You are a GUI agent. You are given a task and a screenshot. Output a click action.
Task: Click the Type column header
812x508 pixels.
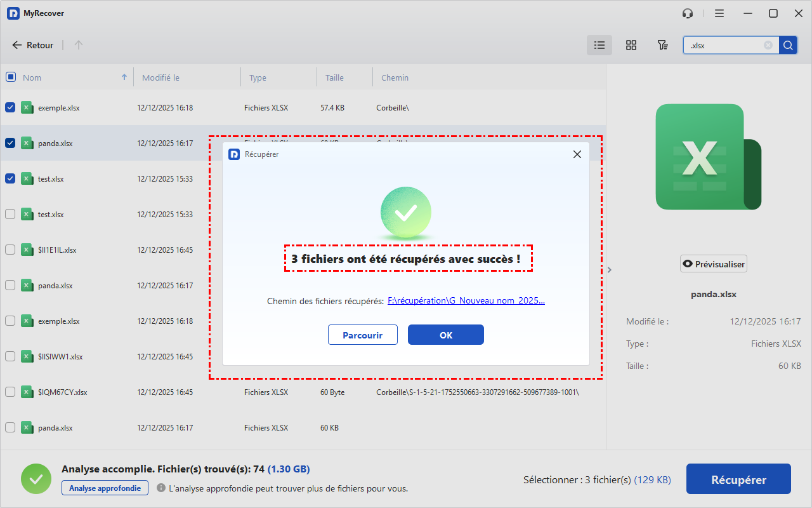pyautogui.click(x=258, y=78)
